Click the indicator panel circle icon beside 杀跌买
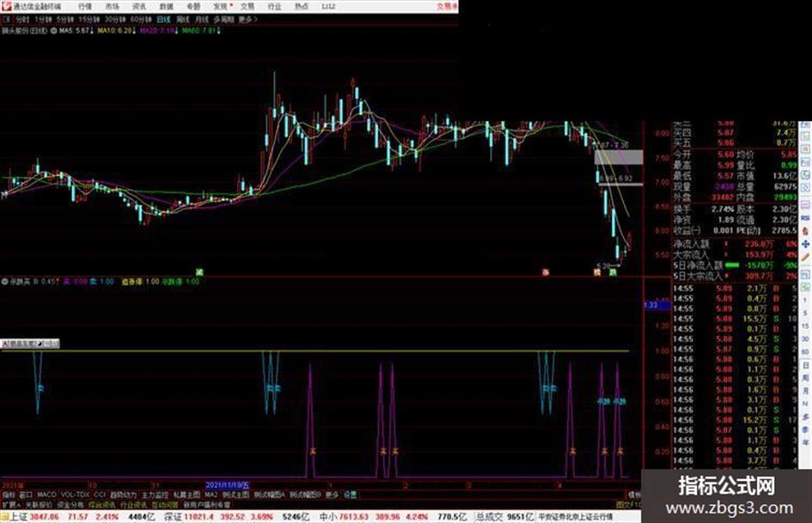Image resolution: width=812 pixels, height=523 pixels. tap(4, 282)
